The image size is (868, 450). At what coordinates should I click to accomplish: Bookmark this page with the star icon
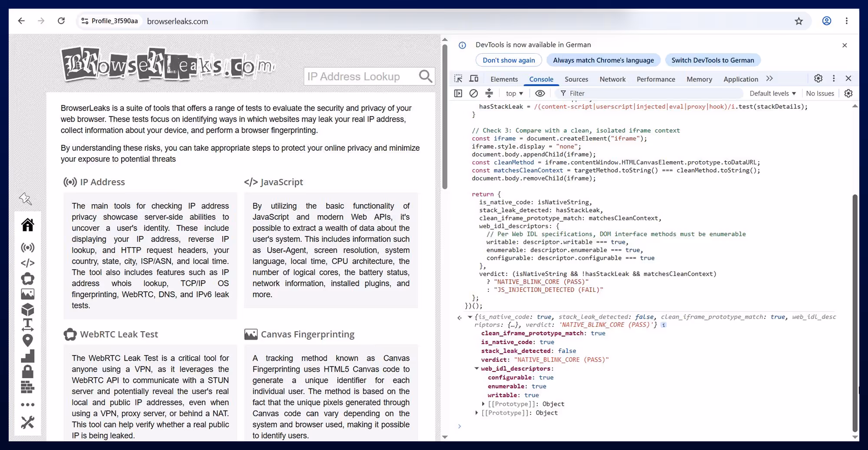point(799,21)
